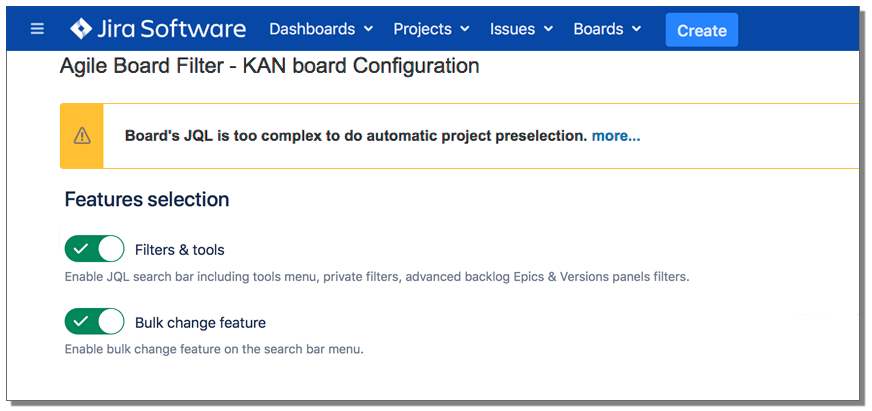Screen dimensions: 872x411
Task: Click the Jira Software wordmark
Action: (172, 29)
